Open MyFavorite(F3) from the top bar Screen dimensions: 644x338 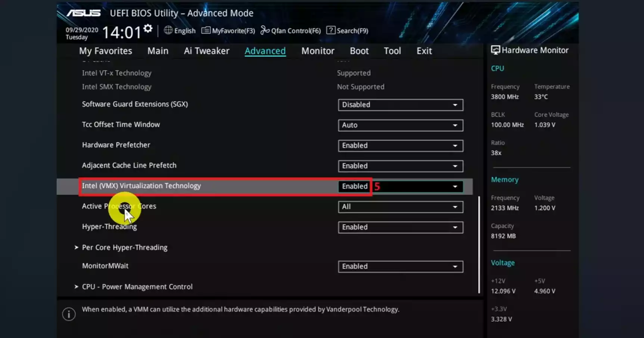(228, 31)
